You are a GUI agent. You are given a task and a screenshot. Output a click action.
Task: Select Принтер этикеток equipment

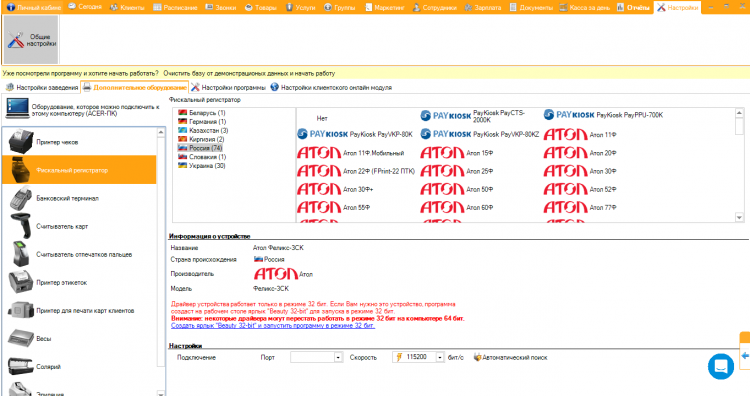click(x=79, y=282)
